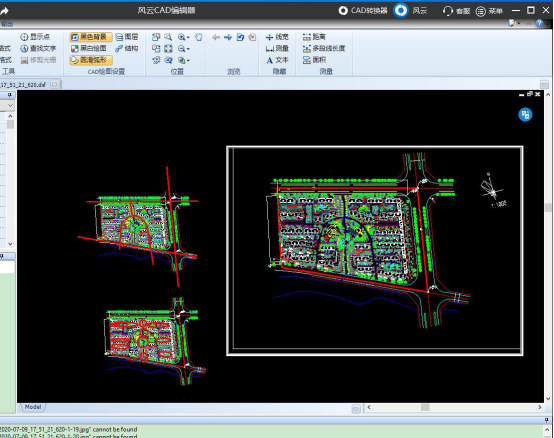Open the CAD转换器 converter button
The image size is (554, 438).
coord(363,11)
